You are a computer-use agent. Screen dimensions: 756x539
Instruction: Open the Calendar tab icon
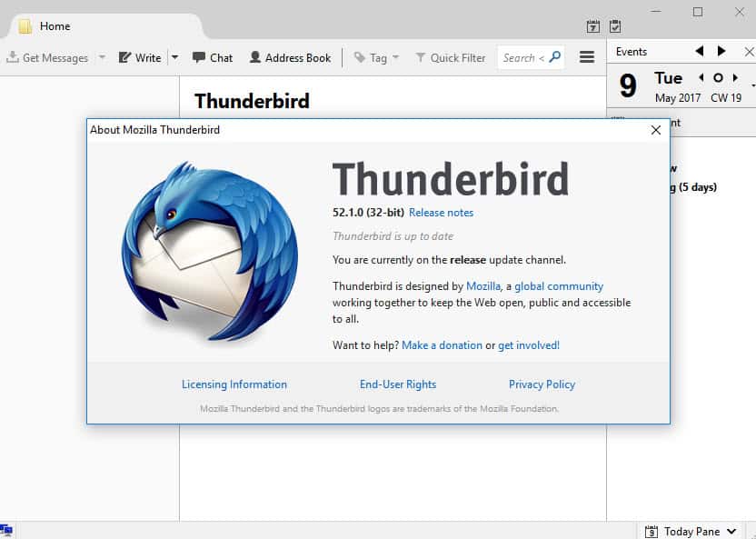tap(593, 26)
